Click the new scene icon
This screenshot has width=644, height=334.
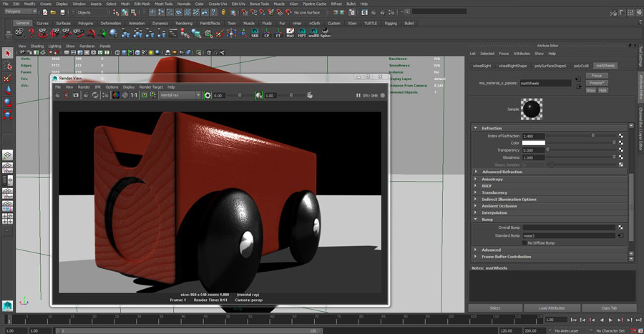(x=45, y=12)
